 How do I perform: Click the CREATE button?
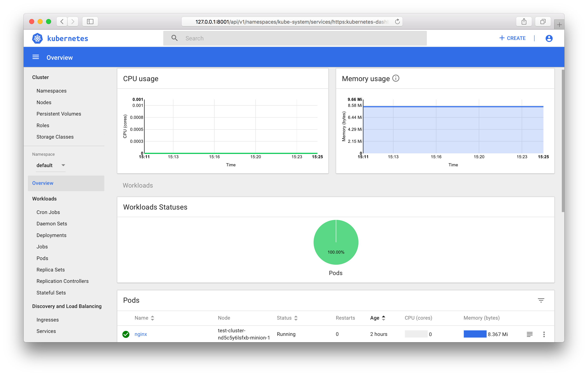[x=512, y=38]
